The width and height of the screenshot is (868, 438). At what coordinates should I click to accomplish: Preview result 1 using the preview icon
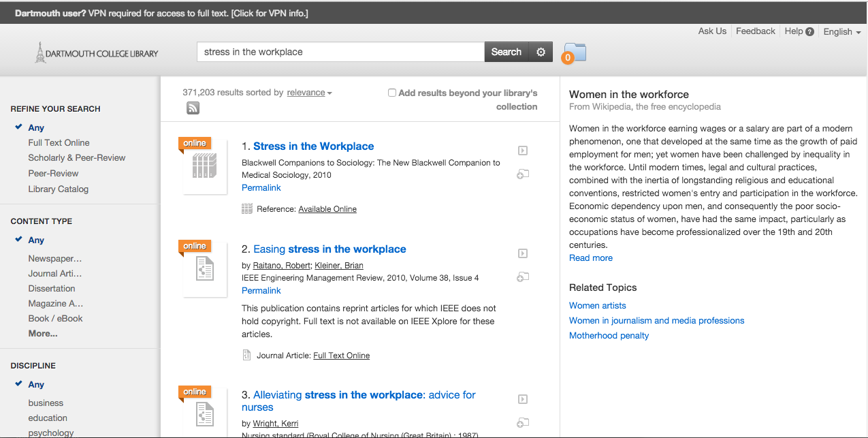[523, 151]
